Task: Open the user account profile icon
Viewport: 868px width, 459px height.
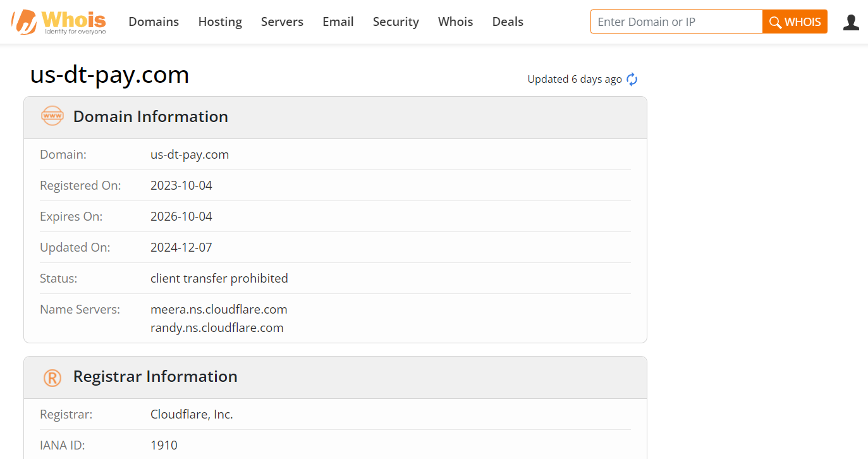Action: [x=851, y=22]
